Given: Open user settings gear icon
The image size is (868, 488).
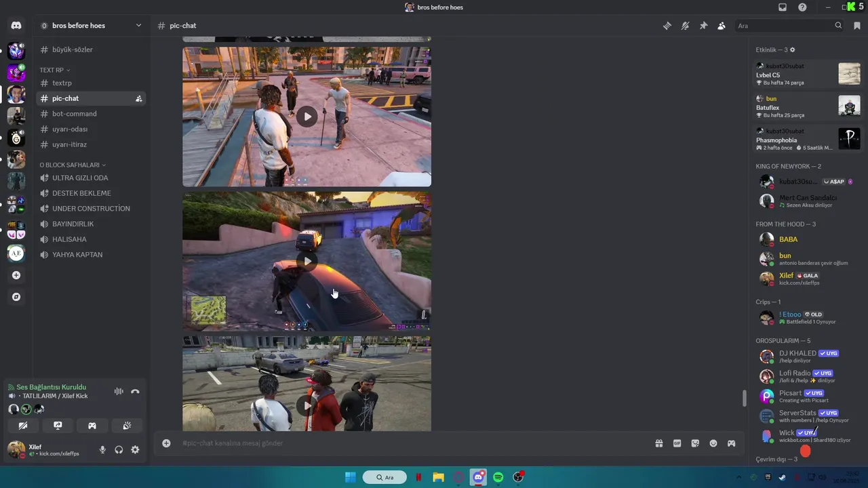Looking at the screenshot, I should tap(135, 449).
